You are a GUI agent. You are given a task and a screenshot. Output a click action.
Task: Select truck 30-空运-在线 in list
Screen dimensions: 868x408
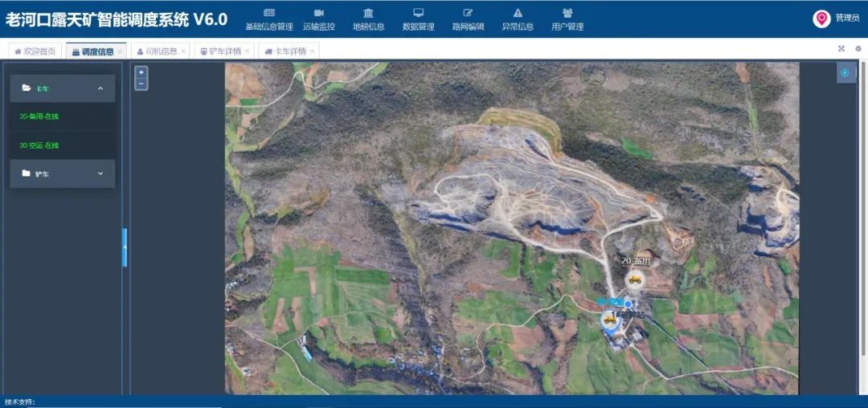39,145
